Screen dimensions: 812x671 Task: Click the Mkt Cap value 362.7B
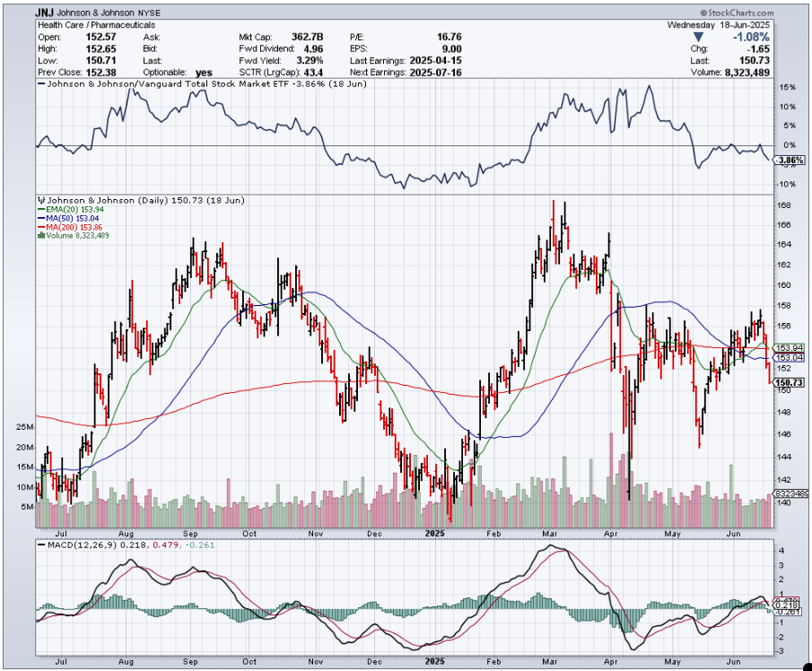[307, 37]
